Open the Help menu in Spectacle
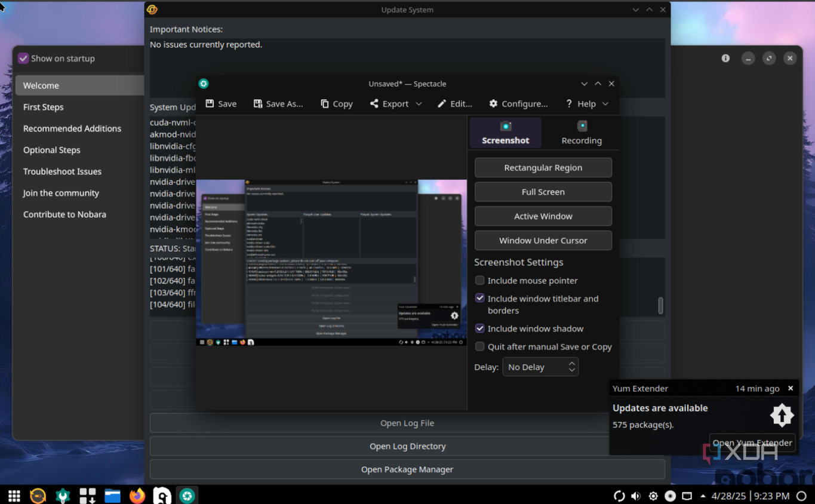Viewport: 815px width, 504px height. (587, 104)
